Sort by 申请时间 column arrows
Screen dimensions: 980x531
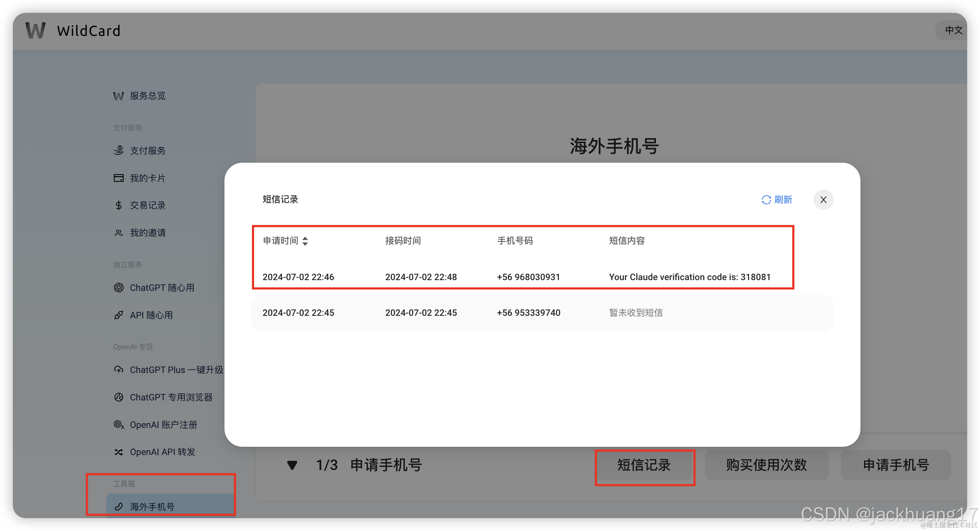305,241
